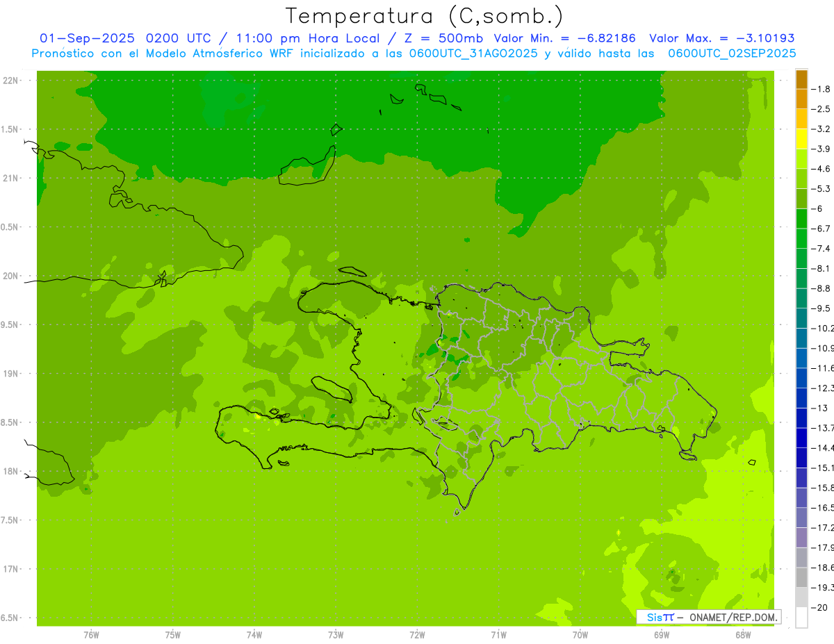Click the -13 legend value
Viewport: 834px width, 644px height.
pos(821,408)
